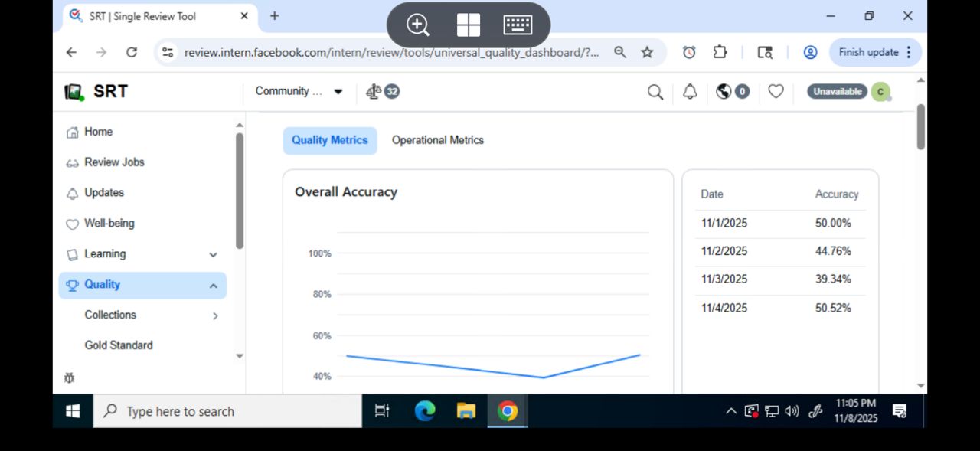Image resolution: width=980 pixels, height=451 pixels.
Task: Open Gold Standard under Quality
Action: pos(119,345)
